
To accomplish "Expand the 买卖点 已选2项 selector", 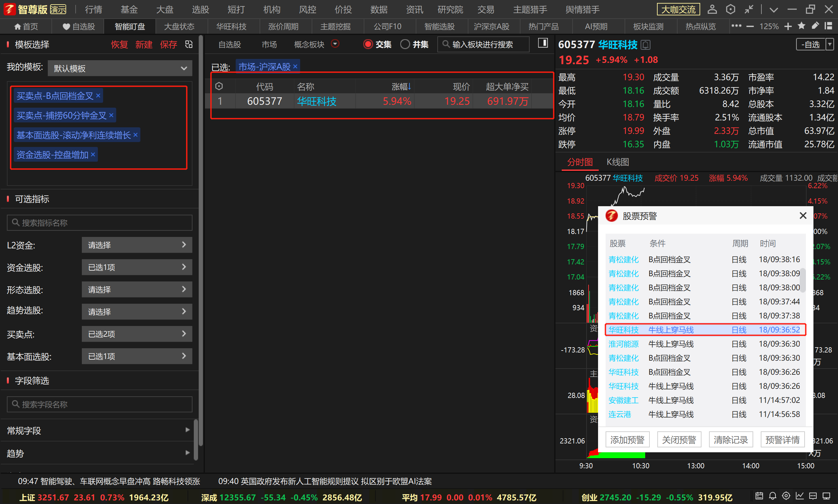I will pos(137,334).
